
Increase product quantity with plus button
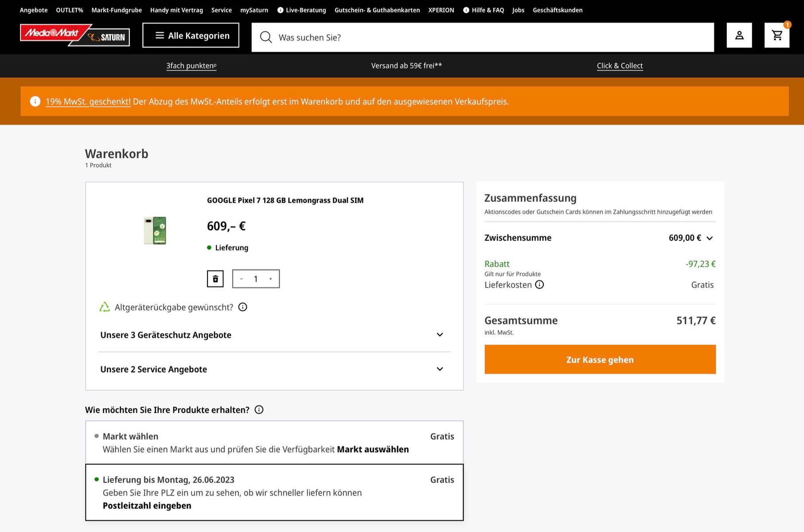point(270,279)
